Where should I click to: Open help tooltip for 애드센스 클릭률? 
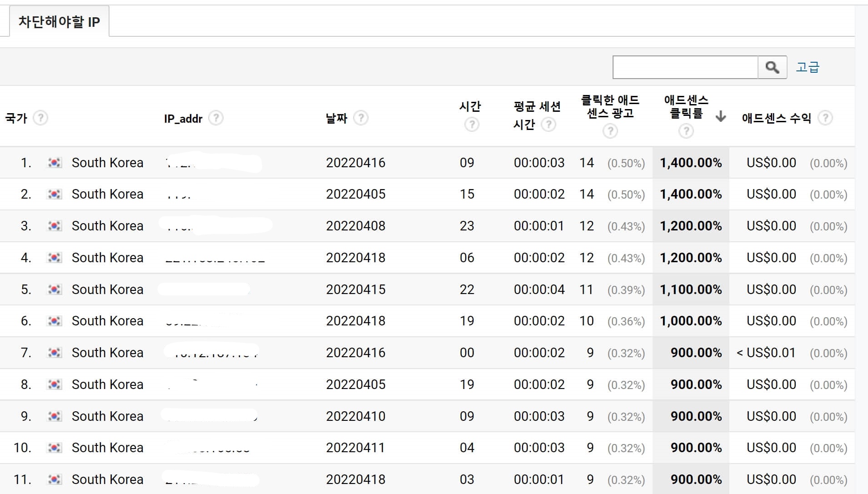coord(685,132)
